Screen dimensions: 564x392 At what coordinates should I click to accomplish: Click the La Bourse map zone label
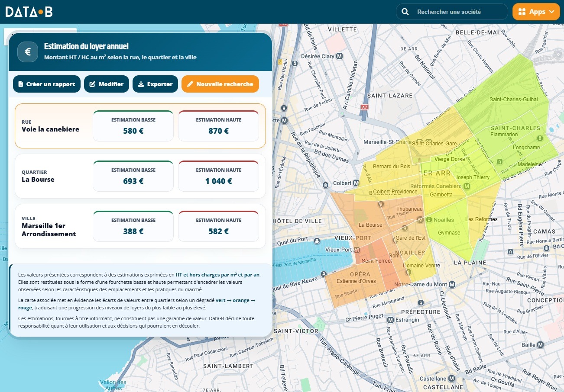(x=370, y=225)
